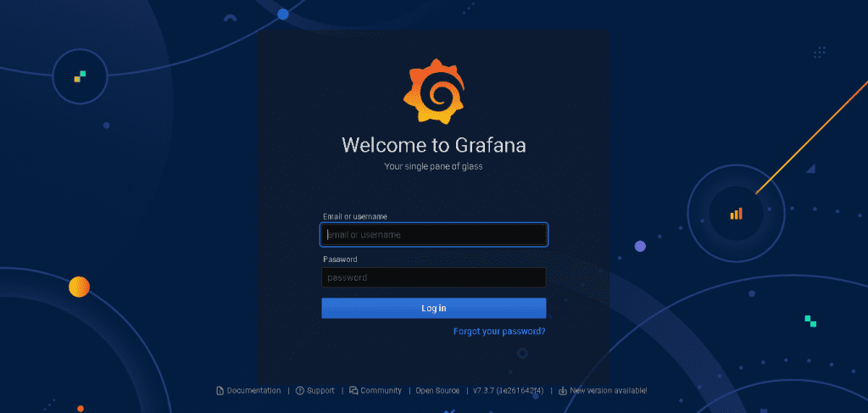Click the 'Your single pane of glass' subtitle

pos(434,166)
